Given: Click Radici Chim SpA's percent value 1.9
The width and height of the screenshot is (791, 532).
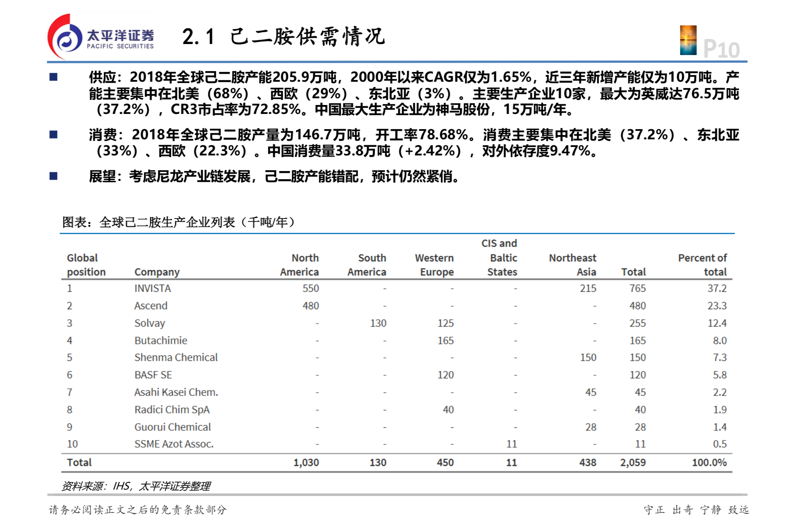Looking at the screenshot, I should [x=720, y=410].
